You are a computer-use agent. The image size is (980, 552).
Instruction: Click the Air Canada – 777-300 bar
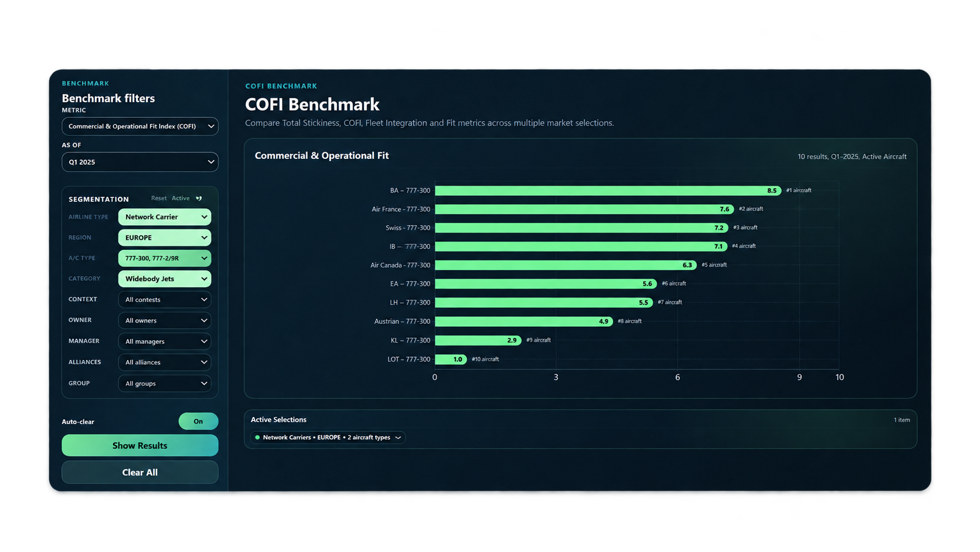[x=566, y=265]
